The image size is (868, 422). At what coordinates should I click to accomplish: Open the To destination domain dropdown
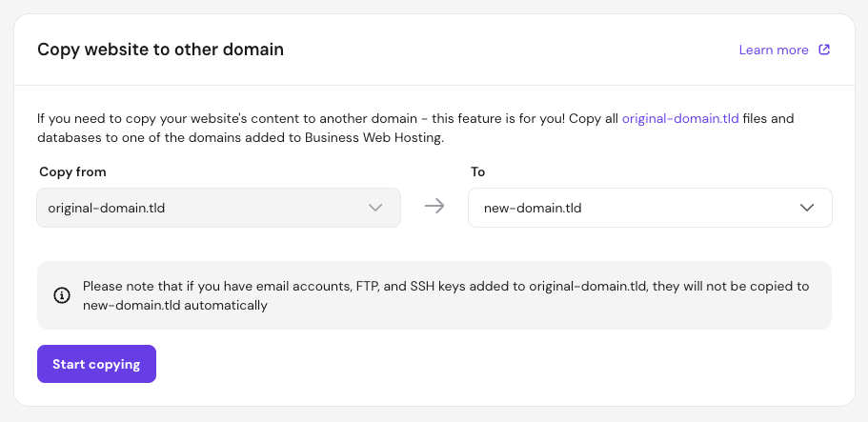(650, 208)
